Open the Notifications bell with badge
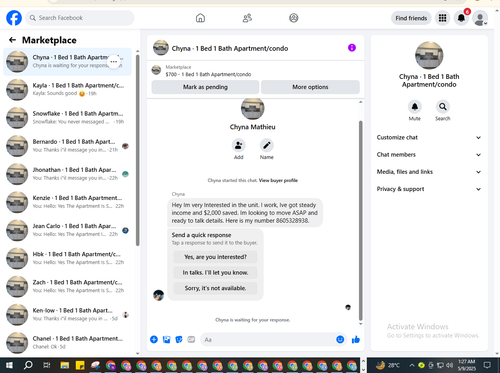Viewport: 500px width, 373px height. pos(461,18)
